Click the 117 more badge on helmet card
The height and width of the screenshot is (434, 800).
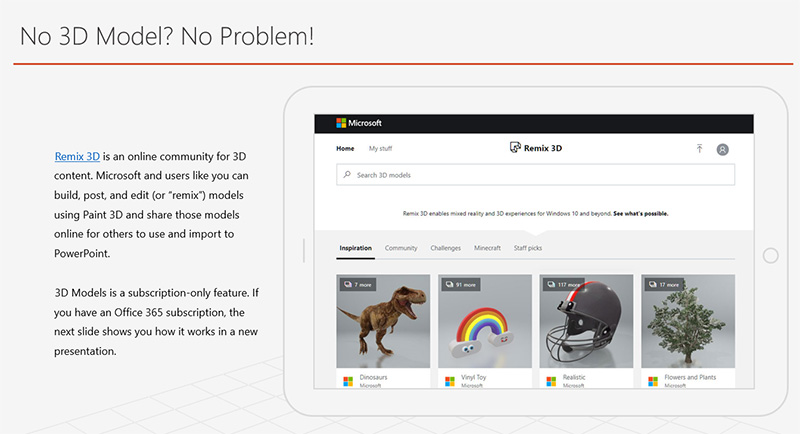(564, 285)
